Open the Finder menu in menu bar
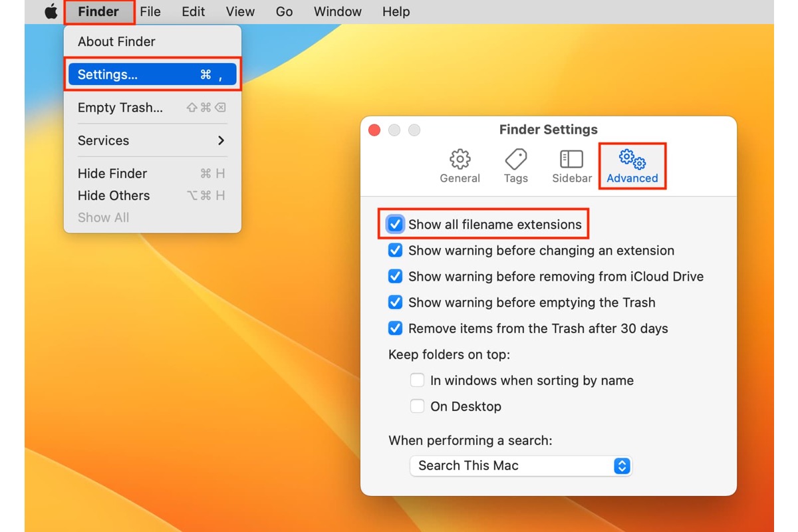This screenshot has height=532, width=798. coord(98,12)
